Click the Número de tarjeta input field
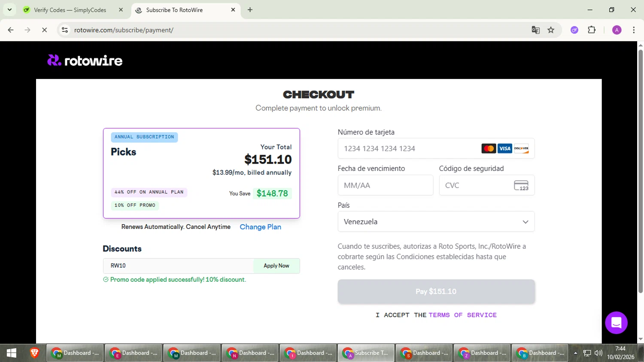 click(436, 149)
